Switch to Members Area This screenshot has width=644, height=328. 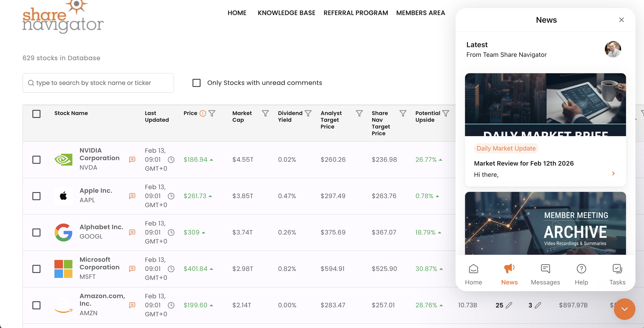tap(420, 13)
